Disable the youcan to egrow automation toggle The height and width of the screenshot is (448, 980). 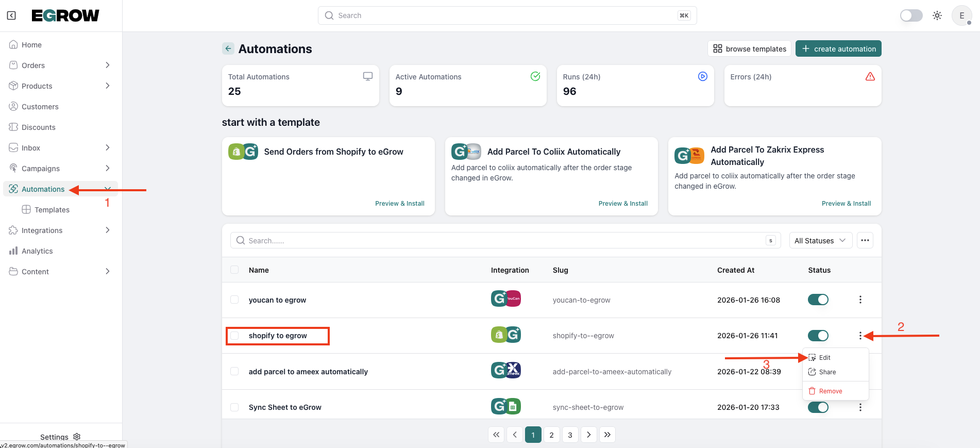pyautogui.click(x=818, y=300)
